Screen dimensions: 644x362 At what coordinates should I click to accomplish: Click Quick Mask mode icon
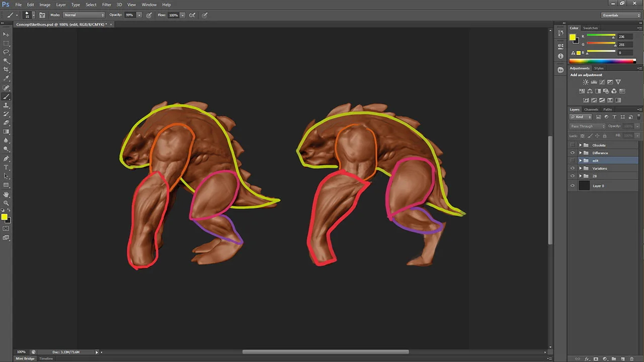click(6, 229)
